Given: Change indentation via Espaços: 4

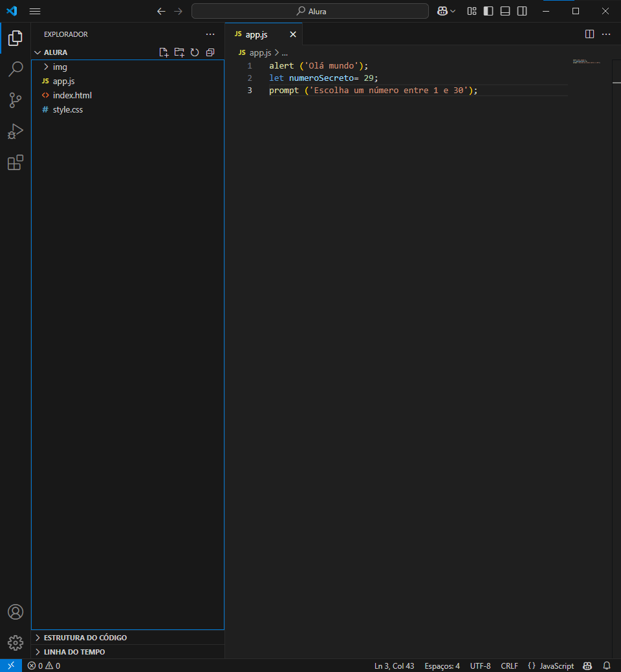Looking at the screenshot, I should 442,666.
